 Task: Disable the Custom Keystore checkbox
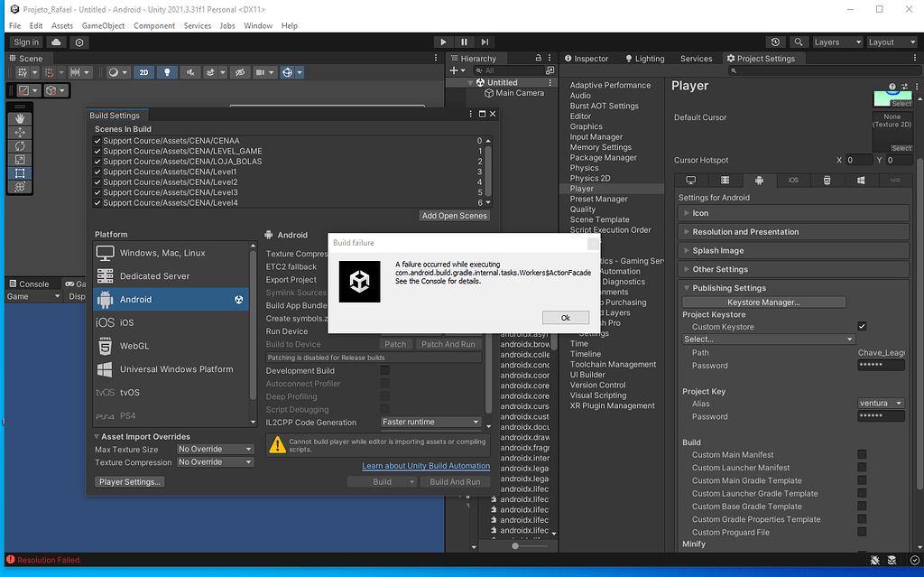[x=862, y=326]
